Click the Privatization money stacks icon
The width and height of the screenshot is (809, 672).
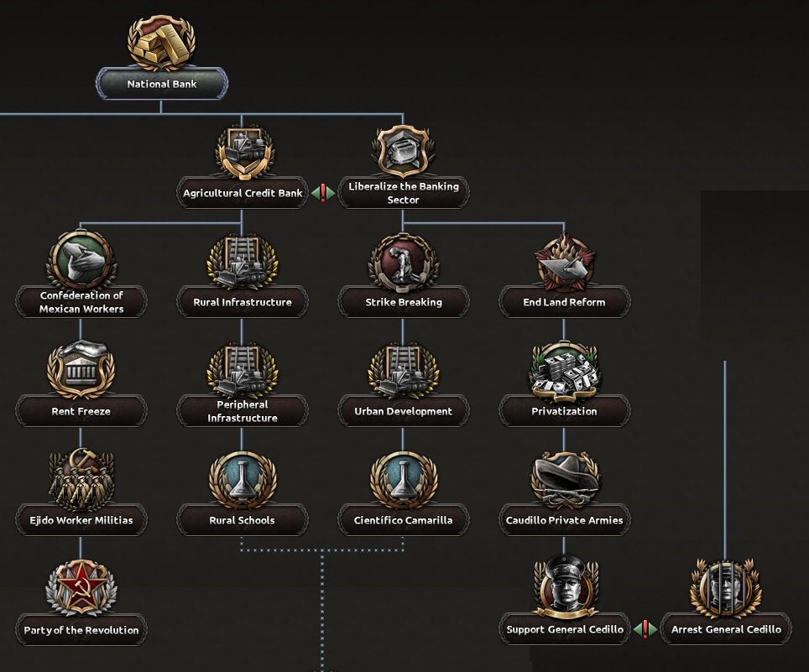click(x=564, y=371)
